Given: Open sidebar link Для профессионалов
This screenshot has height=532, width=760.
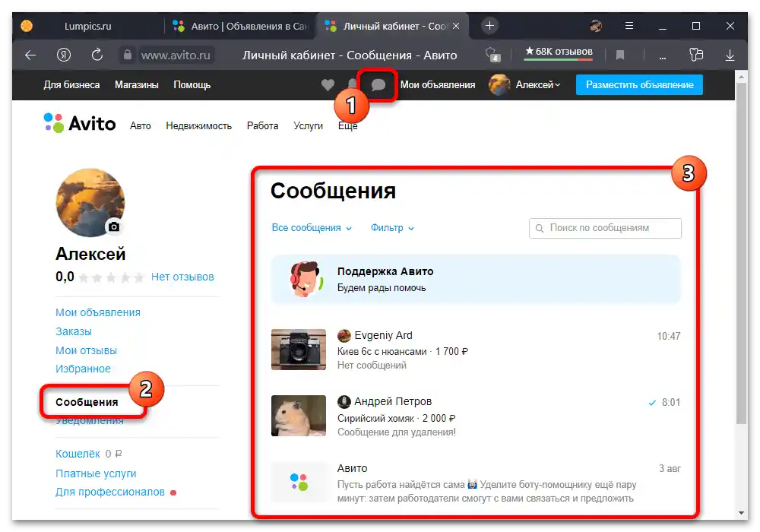Looking at the screenshot, I should (110, 492).
